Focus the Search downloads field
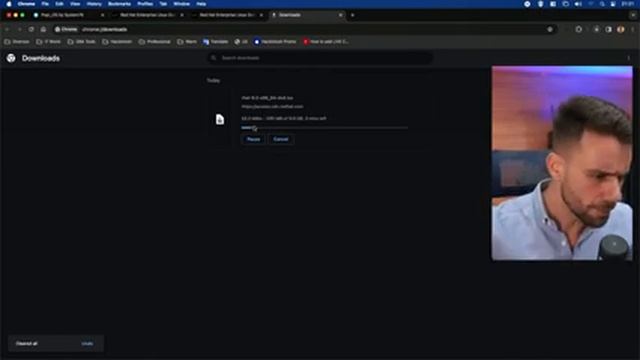This screenshot has height=360, width=640. tap(320, 58)
